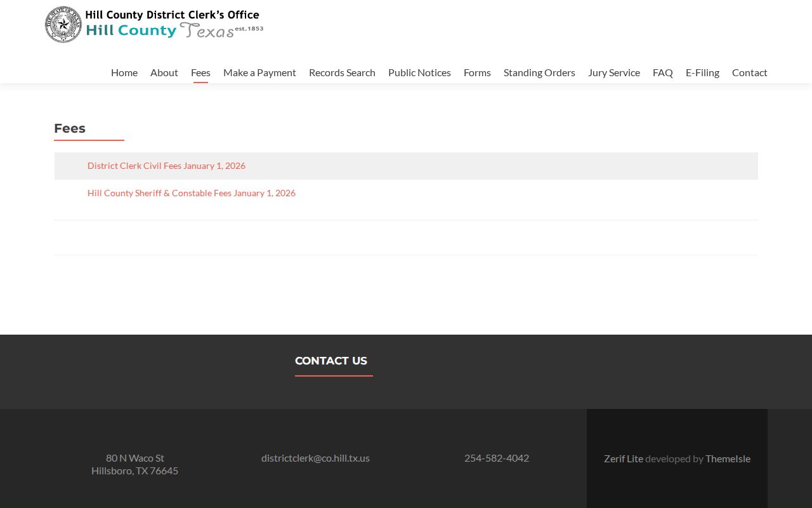
Task: Open District Clerk Civil Fees January 1, 2026
Action: [x=166, y=166]
